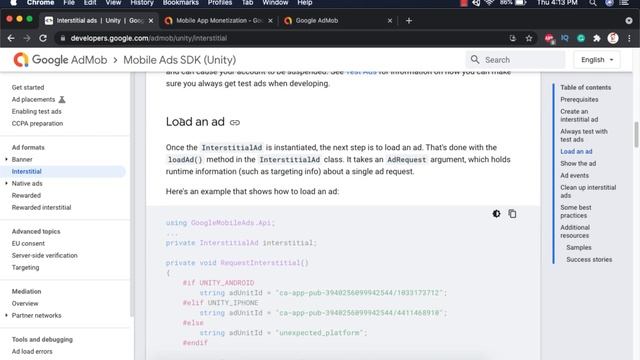Open Mediation Overview page
Screen dimensions: 640x360
point(25,303)
